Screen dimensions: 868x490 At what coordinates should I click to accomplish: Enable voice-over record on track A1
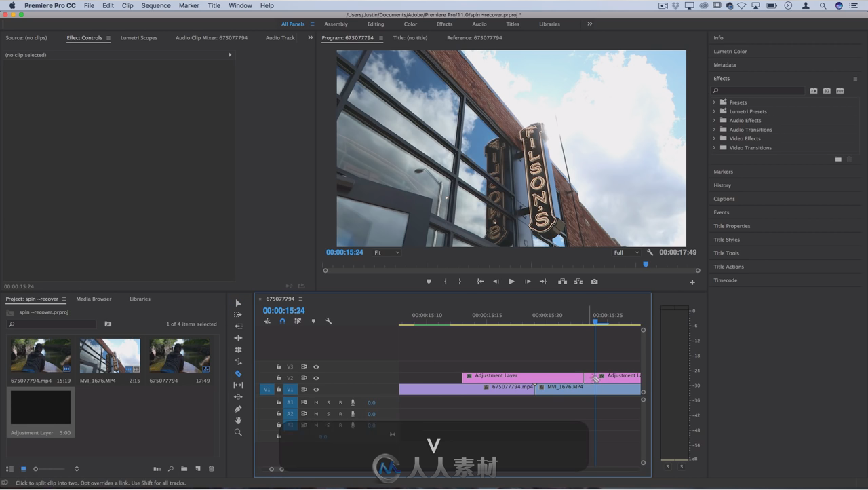point(353,403)
